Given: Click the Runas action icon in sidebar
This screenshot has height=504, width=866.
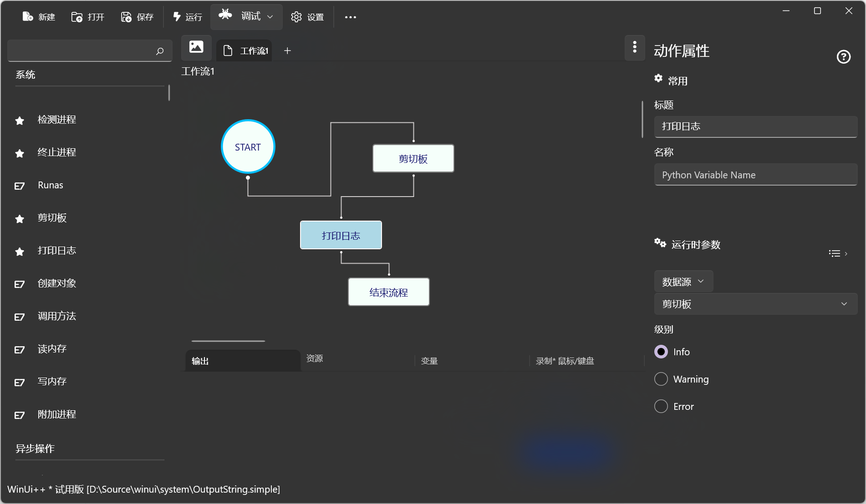Looking at the screenshot, I should 20,186.
